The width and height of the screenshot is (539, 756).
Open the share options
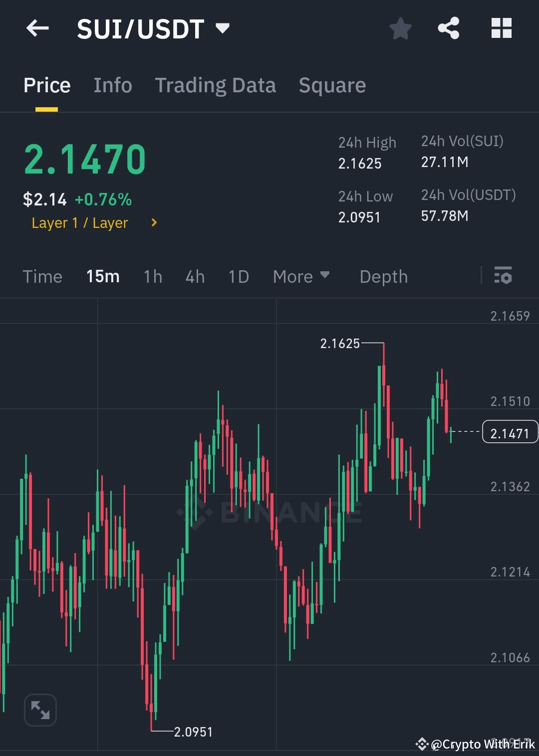tap(449, 28)
